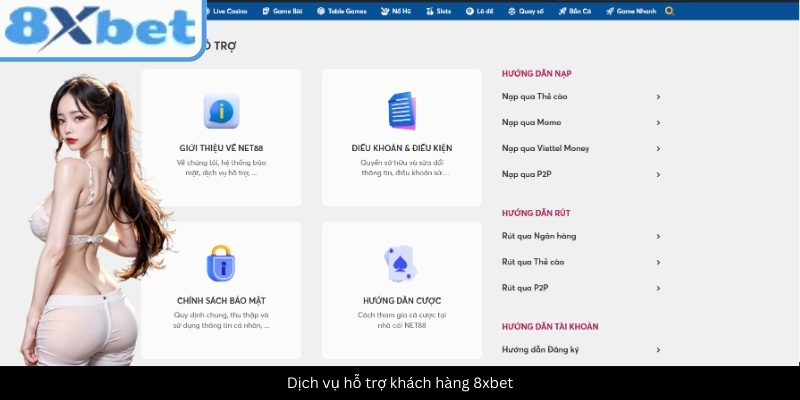
Task: Click the Bắn Cá fish icon
Action: tap(562, 11)
